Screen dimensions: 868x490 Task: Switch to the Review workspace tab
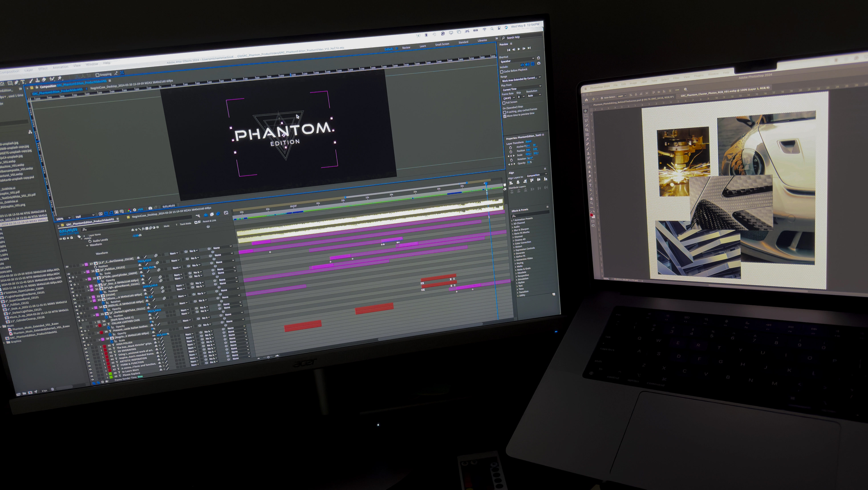click(x=406, y=47)
